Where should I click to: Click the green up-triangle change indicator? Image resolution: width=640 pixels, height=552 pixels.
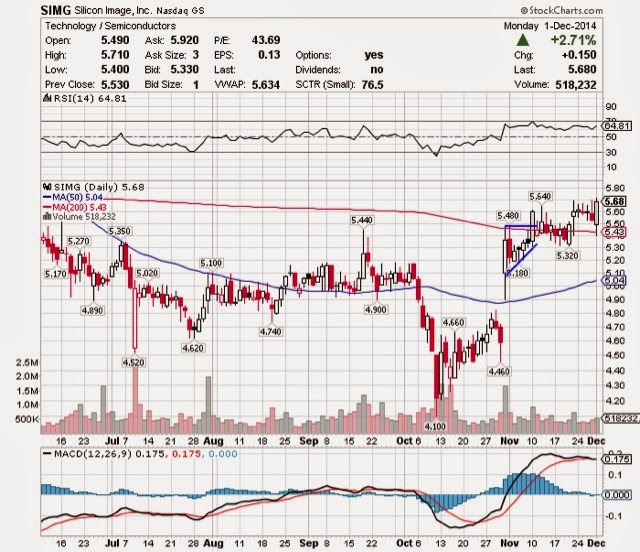point(523,40)
